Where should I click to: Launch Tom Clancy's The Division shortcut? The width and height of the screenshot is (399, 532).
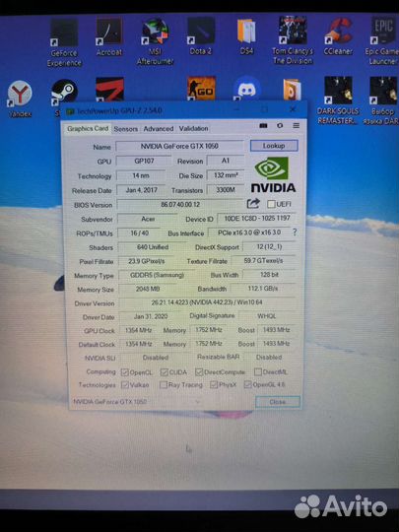click(293, 40)
